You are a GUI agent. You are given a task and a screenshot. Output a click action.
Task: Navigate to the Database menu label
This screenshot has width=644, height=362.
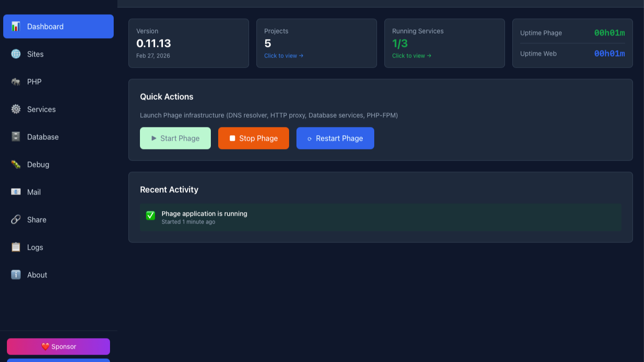tap(43, 137)
